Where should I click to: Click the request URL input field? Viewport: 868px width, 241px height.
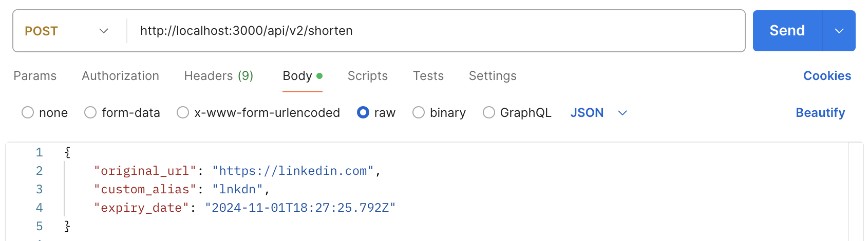pyautogui.click(x=437, y=31)
